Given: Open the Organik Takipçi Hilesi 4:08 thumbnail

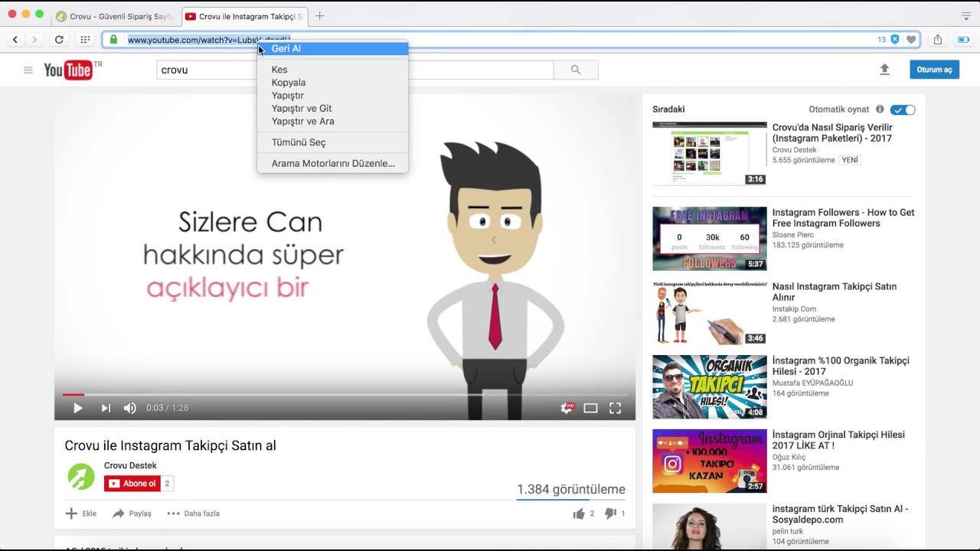Looking at the screenshot, I should (709, 387).
